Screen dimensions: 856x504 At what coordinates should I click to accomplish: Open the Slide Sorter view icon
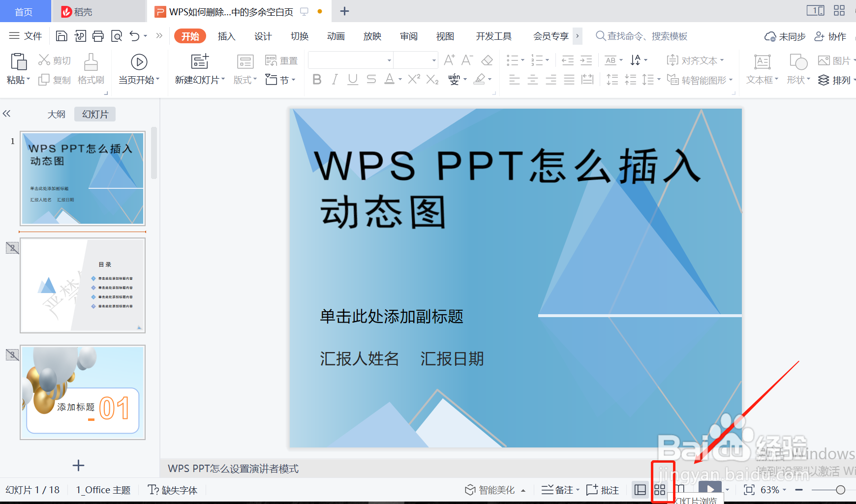[x=660, y=490]
